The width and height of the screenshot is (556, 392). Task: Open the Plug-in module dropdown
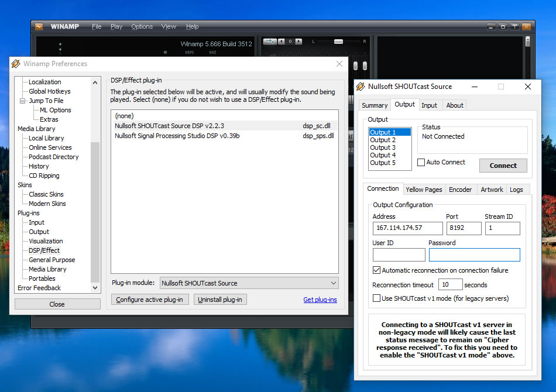click(249, 283)
